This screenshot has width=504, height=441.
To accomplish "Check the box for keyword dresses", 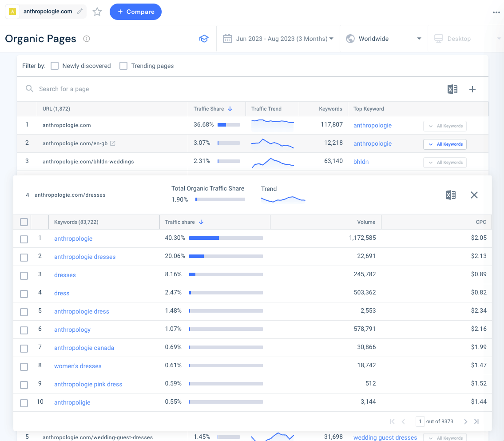I will click(24, 276).
